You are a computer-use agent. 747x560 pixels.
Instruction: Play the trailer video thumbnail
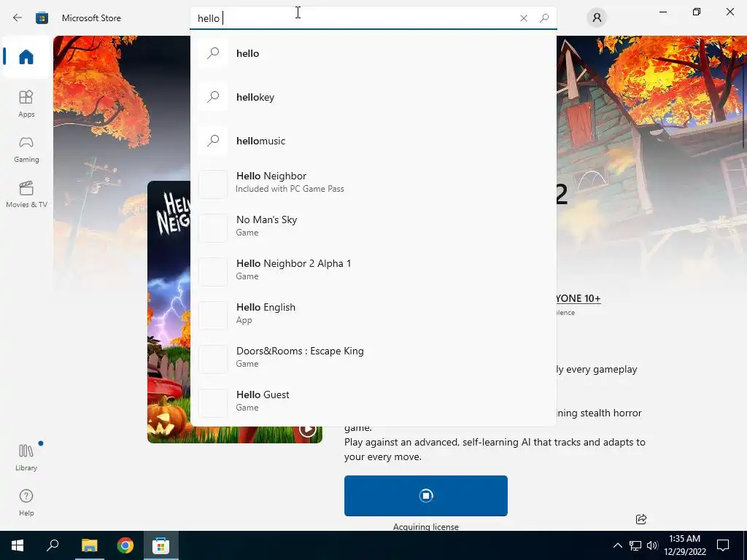[308, 429]
